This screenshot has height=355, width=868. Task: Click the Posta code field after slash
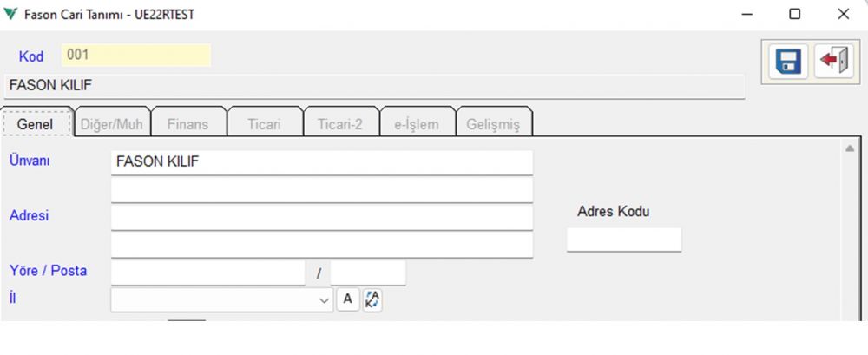coord(368,273)
